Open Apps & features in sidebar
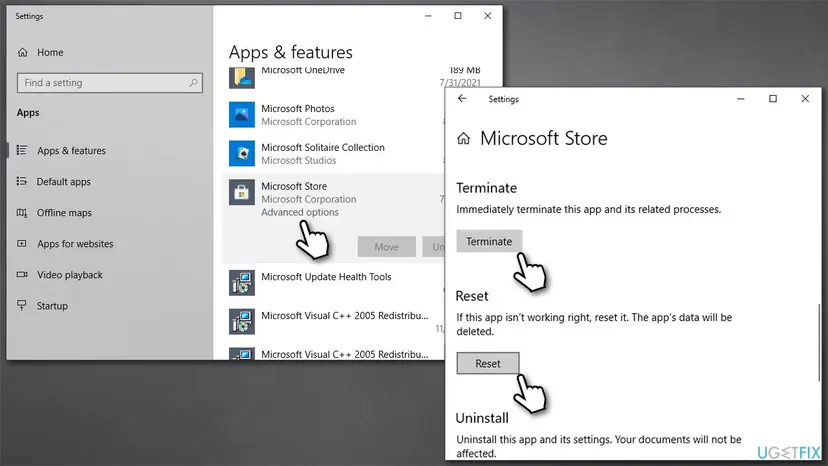Screen dimensions: 828x466 [71, 151]
